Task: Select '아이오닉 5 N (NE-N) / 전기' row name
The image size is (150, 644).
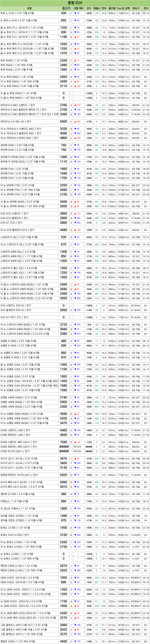Action: tap(16, 122)
